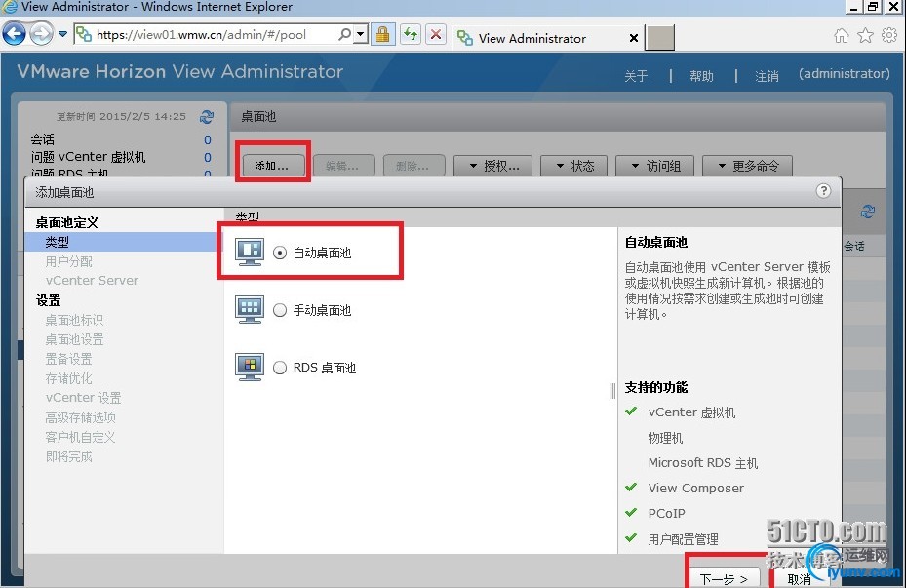Click the 会话 count row
Image resolution: width=906 pixels, height=588 pixels.
[x=121, y=139]
